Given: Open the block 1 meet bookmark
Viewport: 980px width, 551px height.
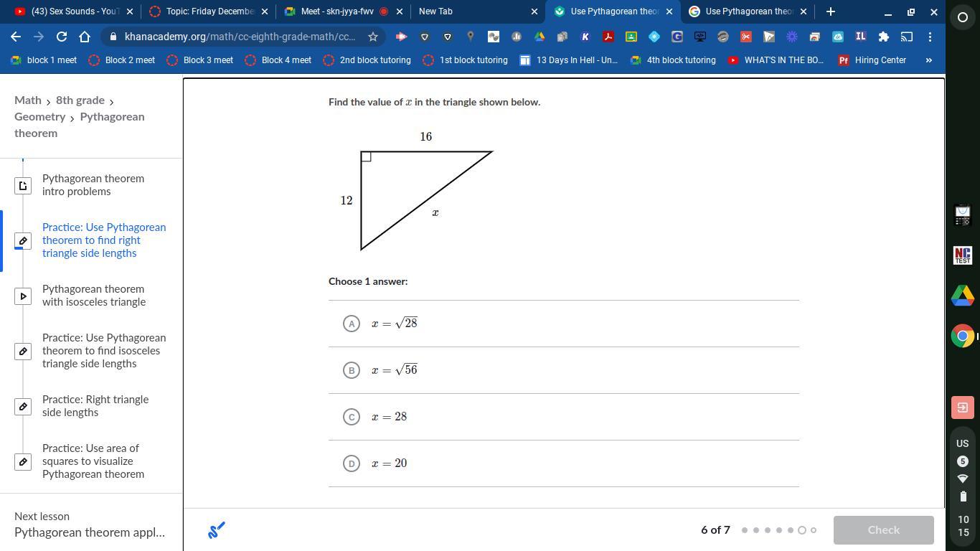Looking at the screenshot, I should click(x=44, y=60).
